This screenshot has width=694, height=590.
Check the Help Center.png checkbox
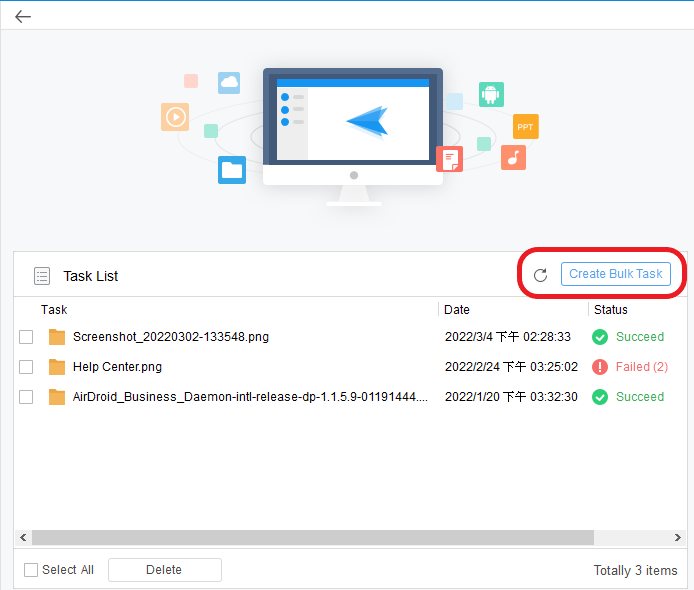26,367
